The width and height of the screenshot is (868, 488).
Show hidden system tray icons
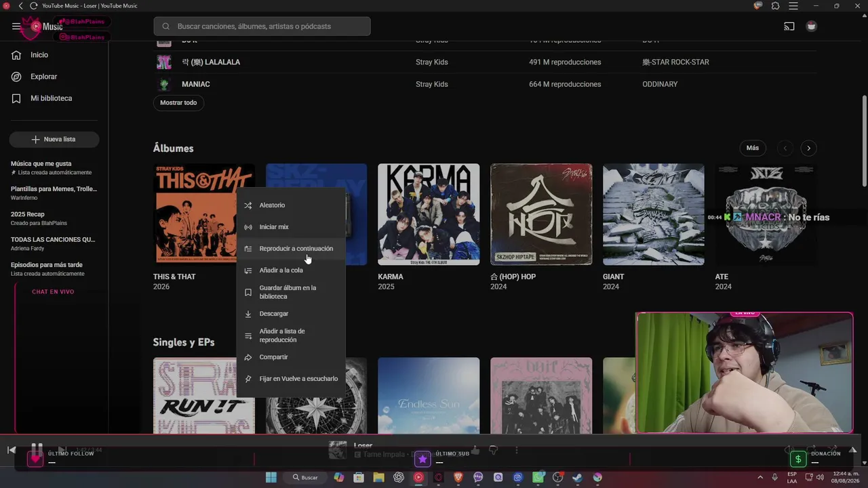pyautogui.click(x=759, y=477)
